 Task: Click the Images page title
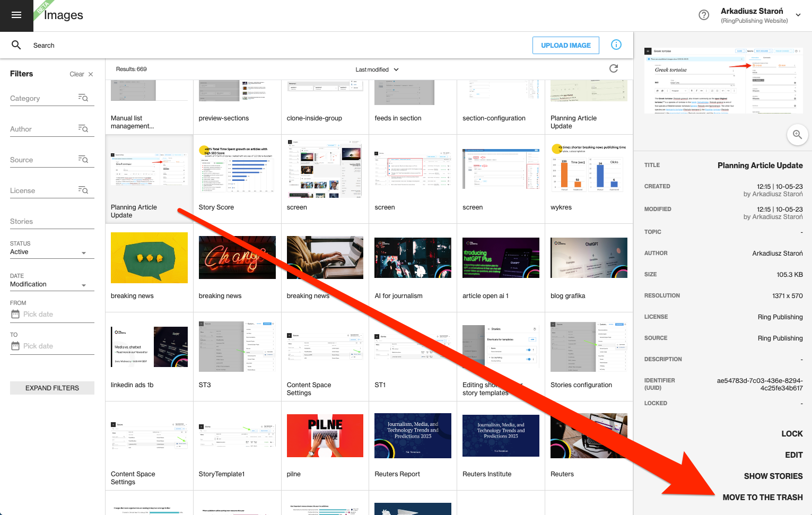tap(64, 15)
